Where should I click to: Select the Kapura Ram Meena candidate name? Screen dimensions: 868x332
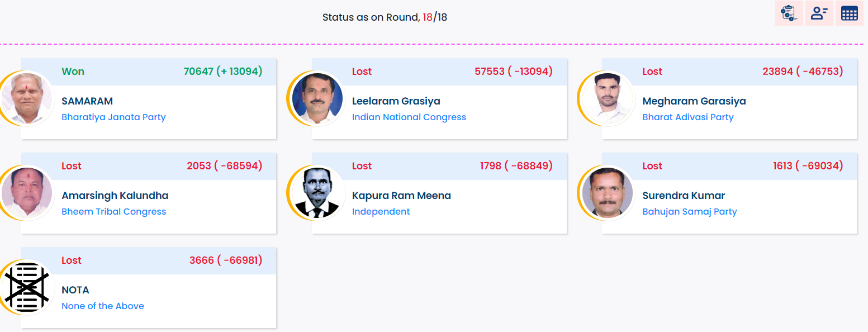point(401,196)
